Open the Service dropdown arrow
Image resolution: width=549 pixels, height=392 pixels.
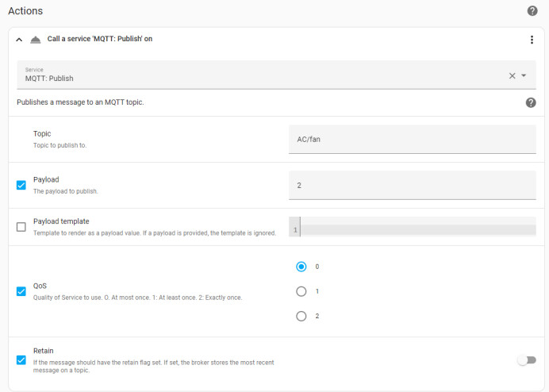pyautogui.click(x=524, y=75)
